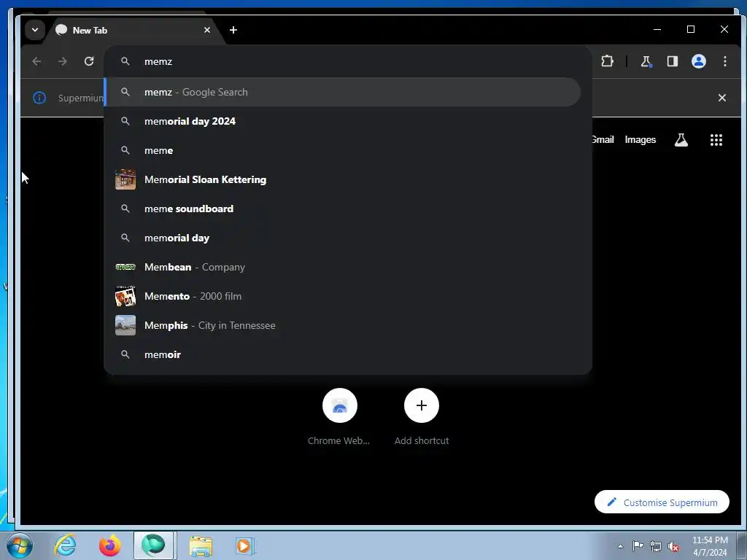
Task: Launch Internet Explorer from taskbar
Action: (65, 545)
